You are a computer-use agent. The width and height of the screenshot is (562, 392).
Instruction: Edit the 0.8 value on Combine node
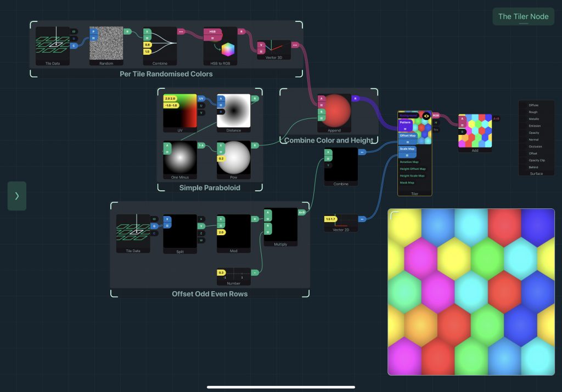[x=147, y=45]
